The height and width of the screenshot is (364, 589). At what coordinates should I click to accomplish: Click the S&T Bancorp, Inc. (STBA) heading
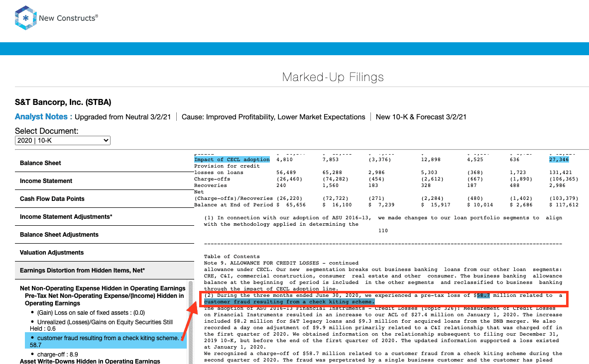63,102
